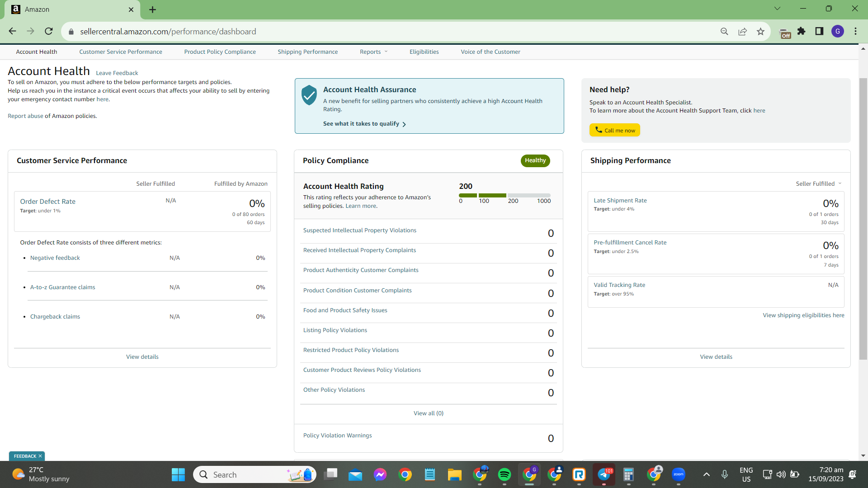Click the Healthy status badge
Viewport: 868px width, 488px height.
pos(535,161)
